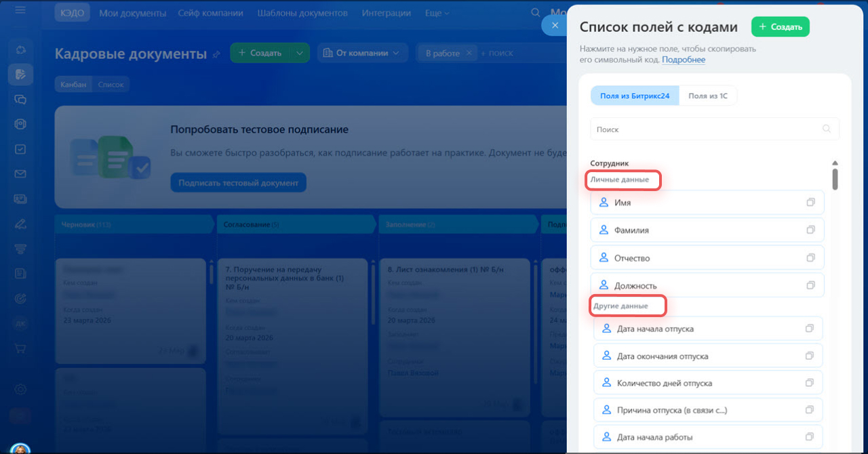Copy code for the Имя field
This screenshot has width=868, height=454.
pos(810,203)
